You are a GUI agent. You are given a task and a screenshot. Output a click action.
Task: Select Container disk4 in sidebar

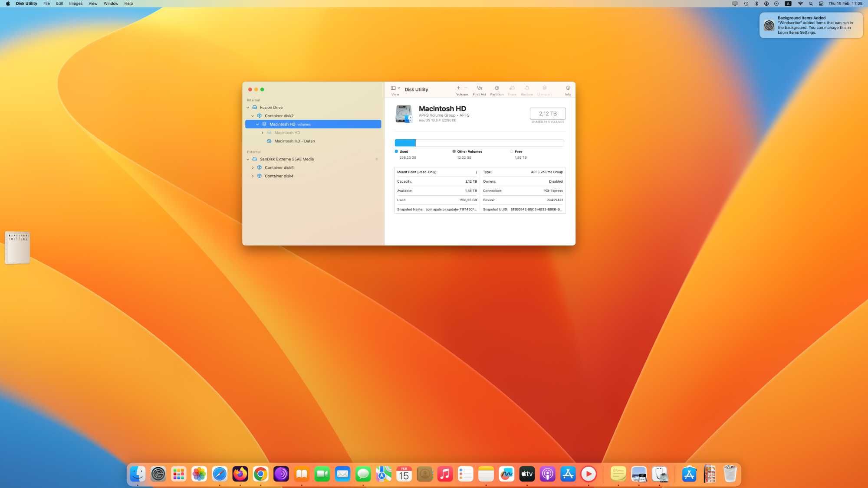pos(313,176)
